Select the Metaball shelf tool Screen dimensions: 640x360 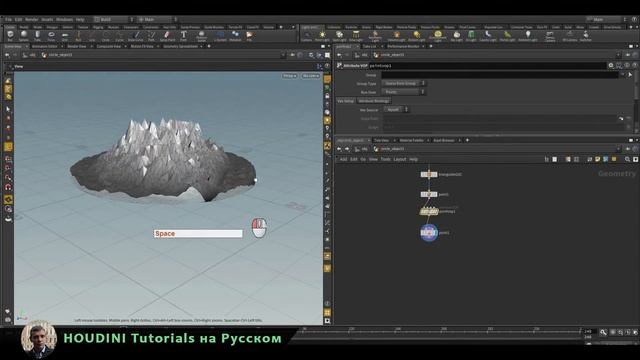(x=235, y=36)
